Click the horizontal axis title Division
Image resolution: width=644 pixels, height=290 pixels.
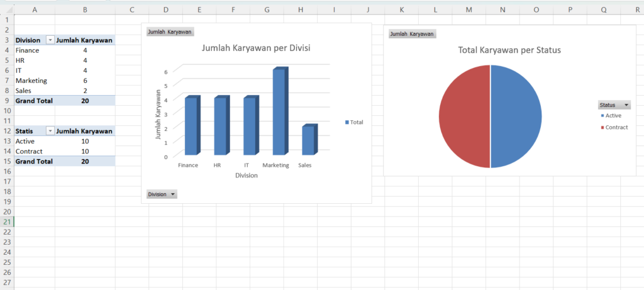[247, 176]
